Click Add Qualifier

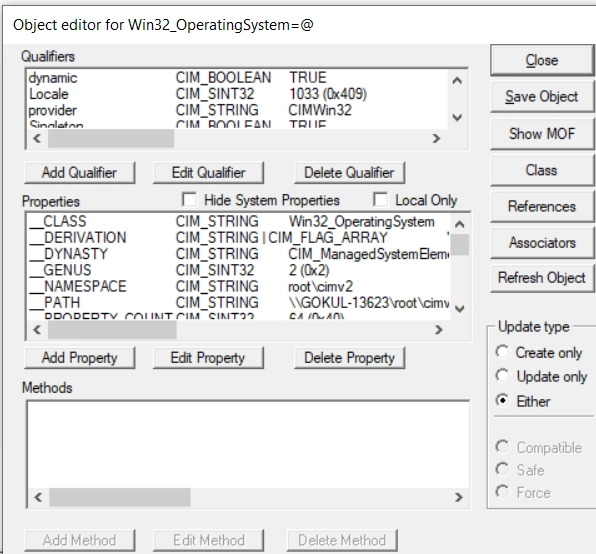pos(79,173)
